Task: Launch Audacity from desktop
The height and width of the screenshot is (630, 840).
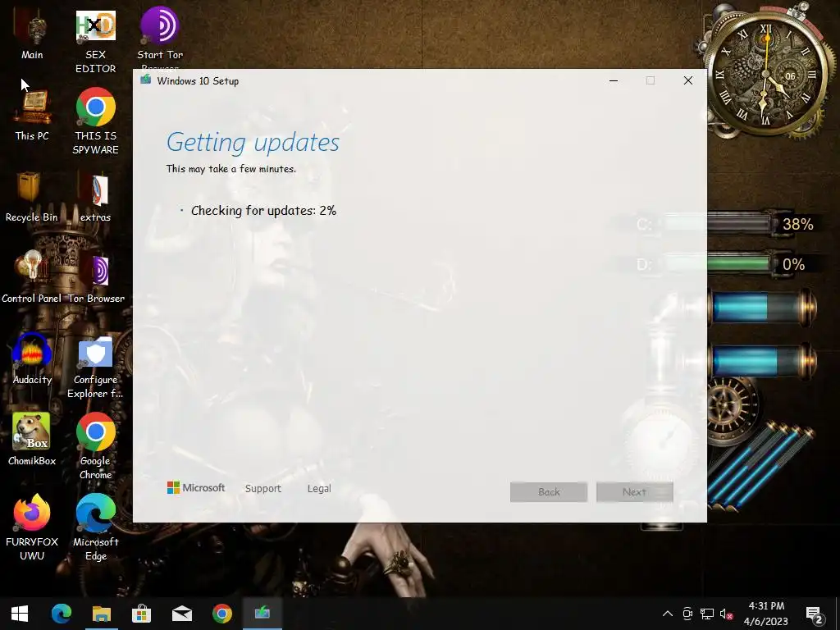Action: [32, 359]
